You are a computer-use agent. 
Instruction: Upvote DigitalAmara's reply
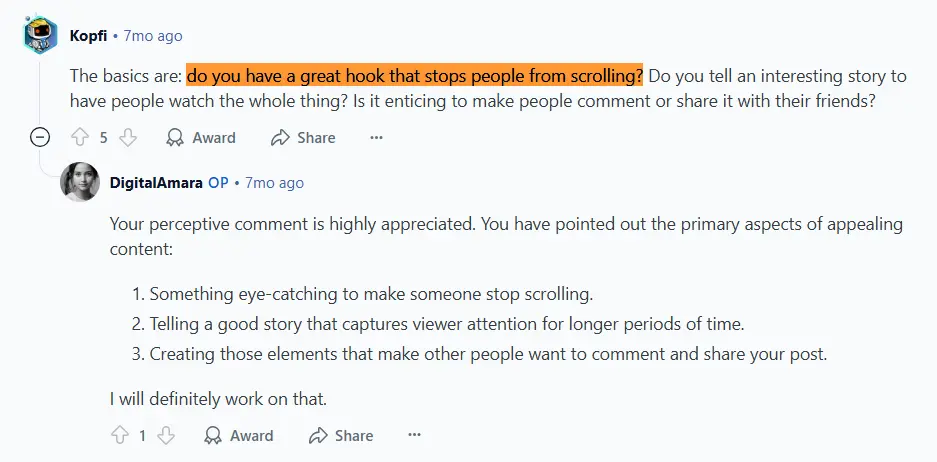click(119, 435)
